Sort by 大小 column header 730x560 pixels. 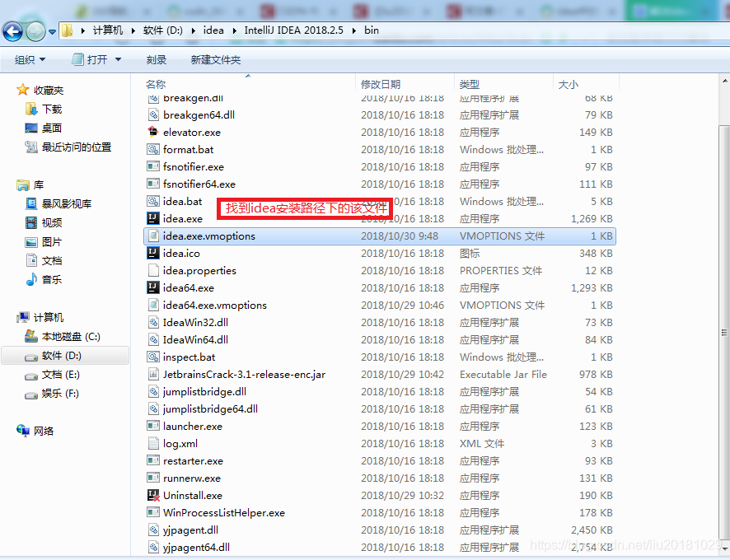568,84
